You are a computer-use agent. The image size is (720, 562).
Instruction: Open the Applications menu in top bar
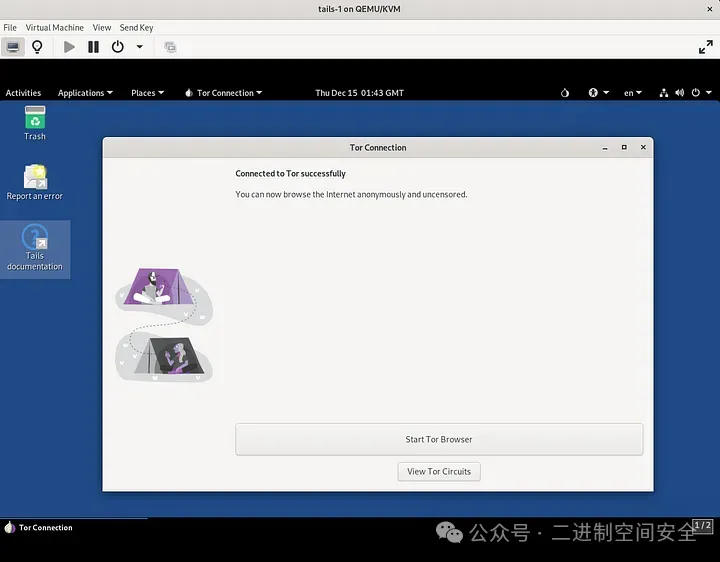click(85, 93)
